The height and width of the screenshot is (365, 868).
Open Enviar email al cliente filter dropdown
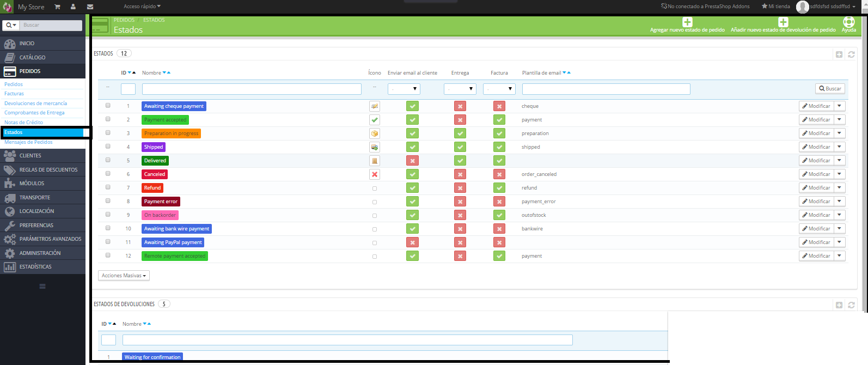click(404, 89)
